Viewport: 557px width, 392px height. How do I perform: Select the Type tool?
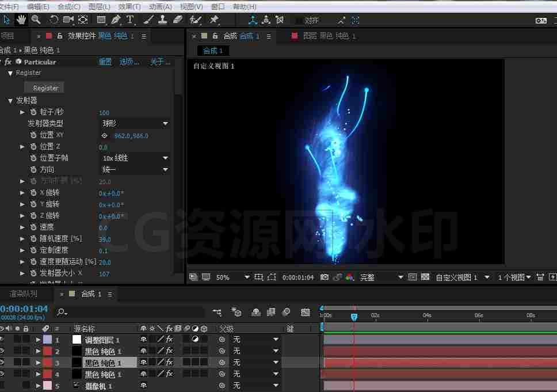click(x=130, y=20)
